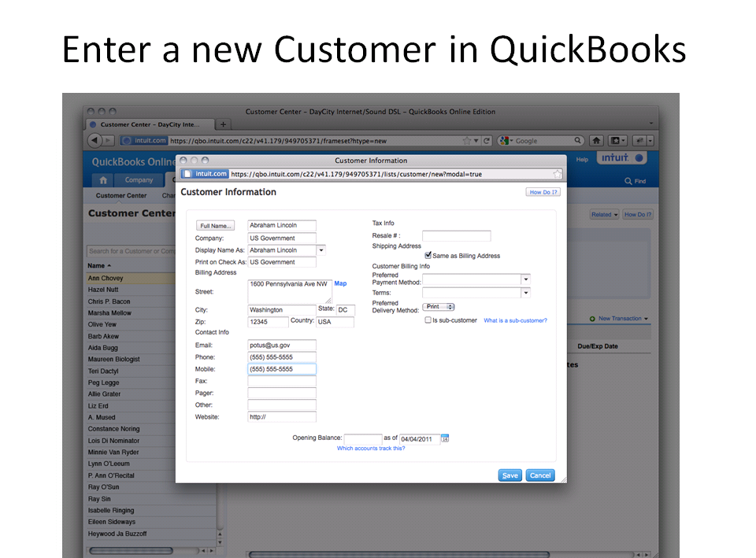Click the QuickBooks Home tab icon
756x558 pixels.
[103, 179]
